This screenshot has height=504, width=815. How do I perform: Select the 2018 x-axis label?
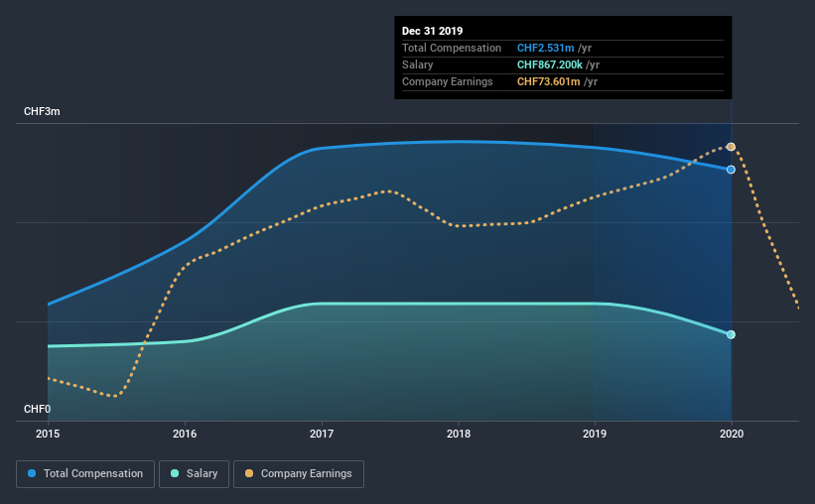pyautogui.click(x=459, y=434)
